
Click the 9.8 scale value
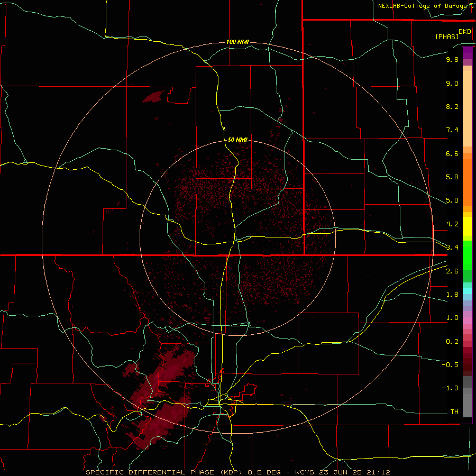coord(452,60)
